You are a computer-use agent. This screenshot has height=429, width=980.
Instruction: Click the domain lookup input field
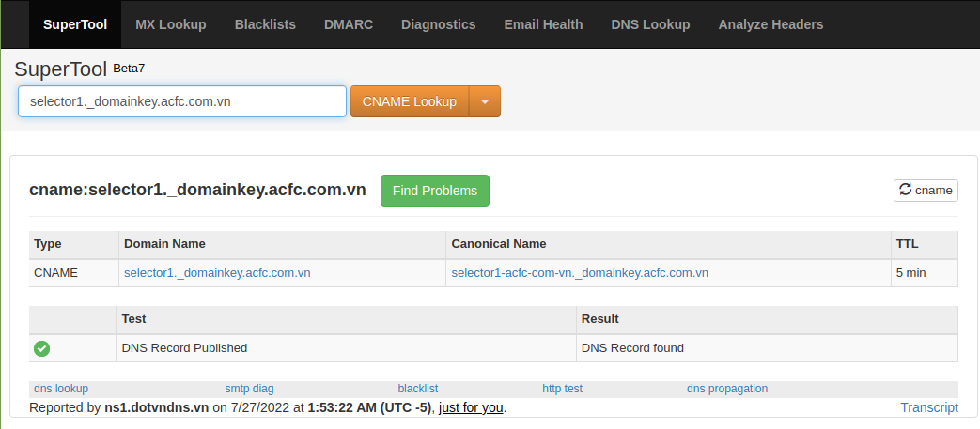(182, 101)
